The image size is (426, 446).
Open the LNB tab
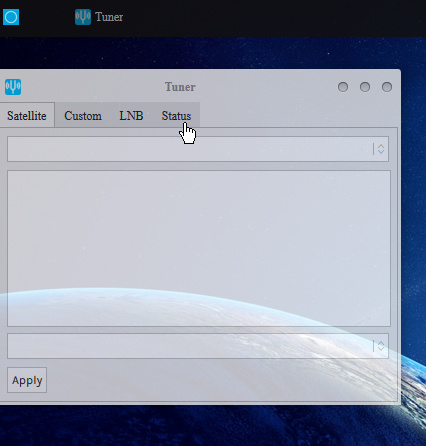tap(131, 116)
